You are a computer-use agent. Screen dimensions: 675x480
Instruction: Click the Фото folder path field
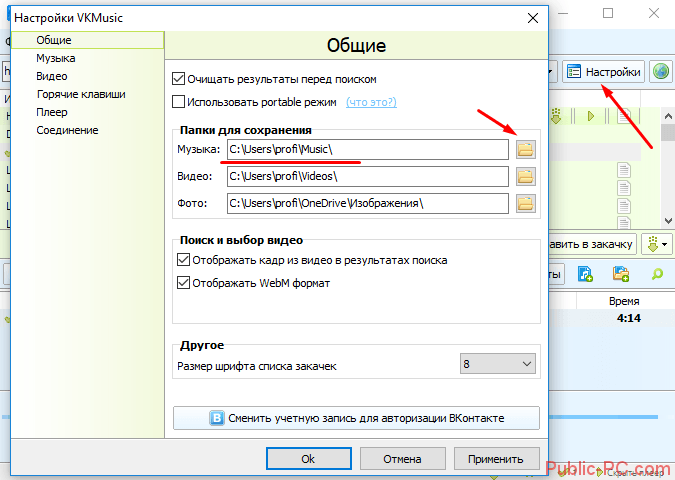368,204
